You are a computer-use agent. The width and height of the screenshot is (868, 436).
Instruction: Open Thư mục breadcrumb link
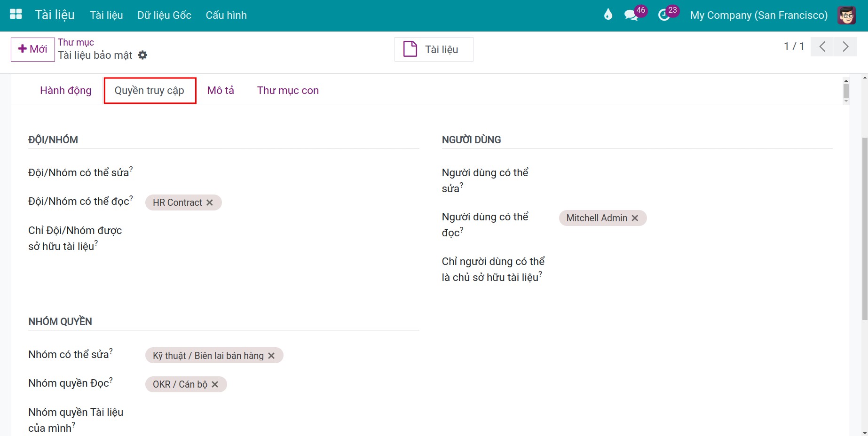pos(76,42)
